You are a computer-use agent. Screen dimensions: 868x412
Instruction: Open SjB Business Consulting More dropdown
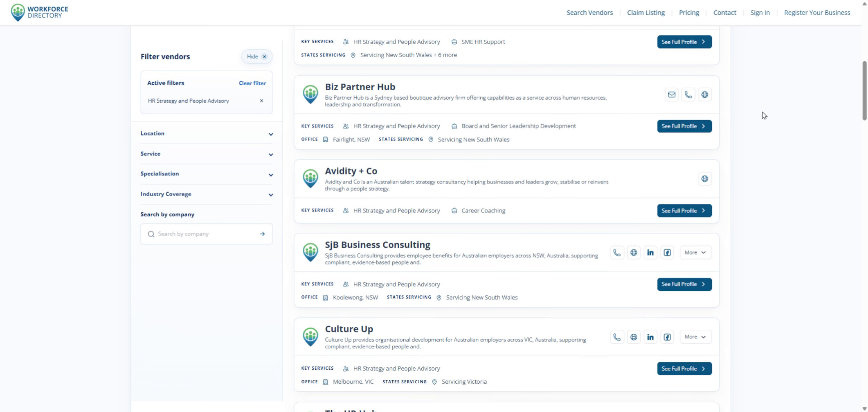[x=695, y=253]
